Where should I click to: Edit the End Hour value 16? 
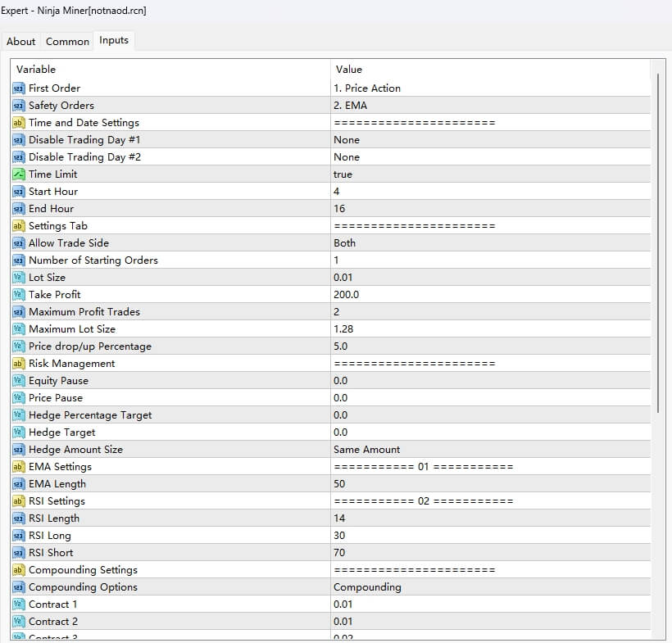coord(339,209)
